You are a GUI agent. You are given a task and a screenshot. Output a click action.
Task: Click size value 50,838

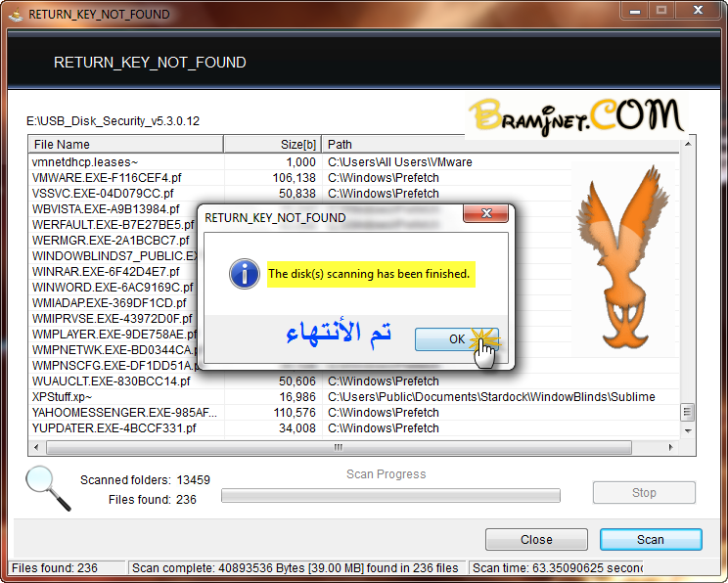(x=297, y=194)
